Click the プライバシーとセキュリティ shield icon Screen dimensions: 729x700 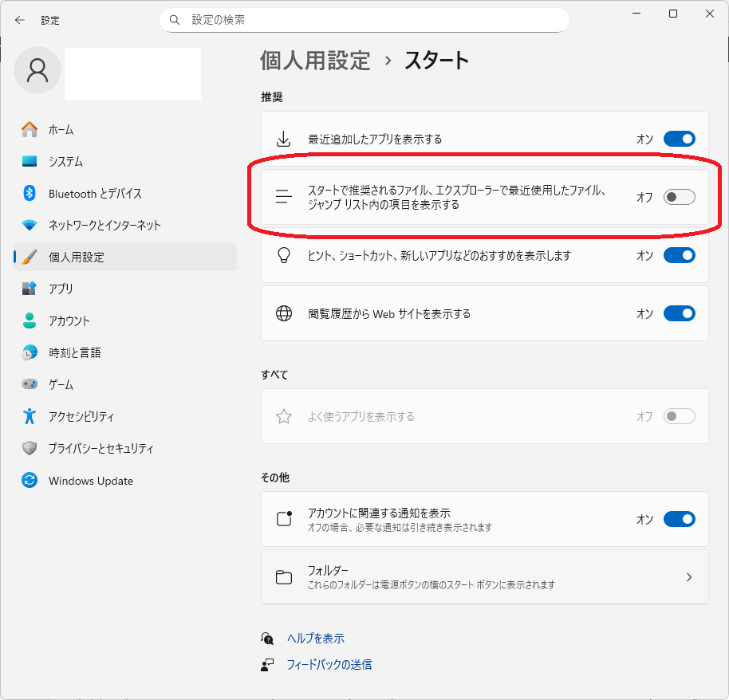[x=30, y=448]
